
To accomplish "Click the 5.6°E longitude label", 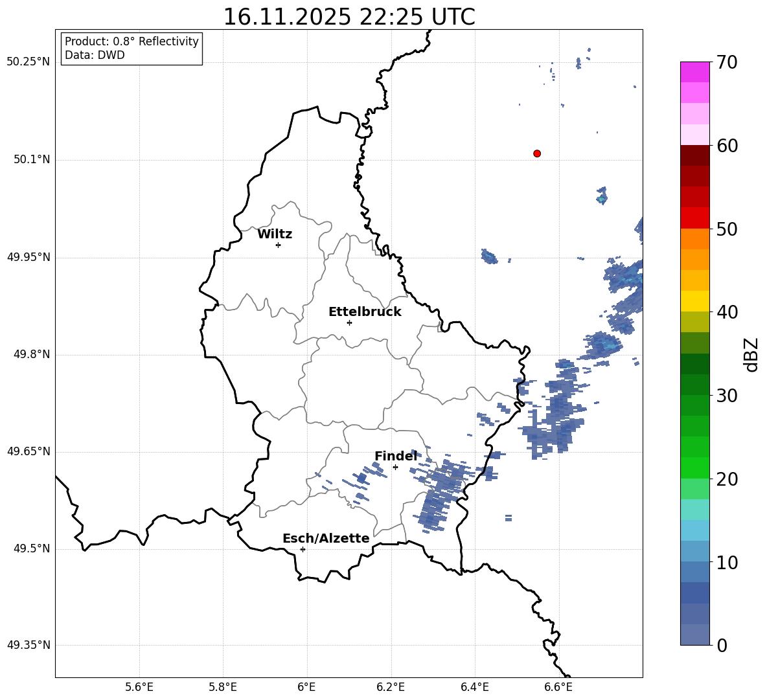I will click(139, 687).
